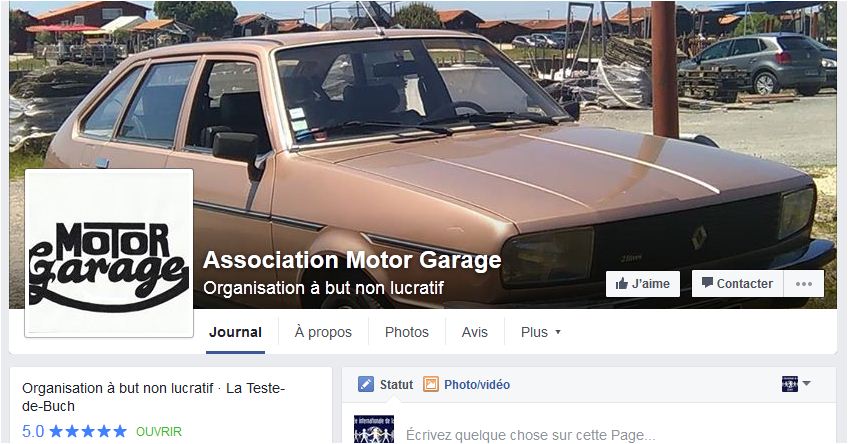
Task: Go to the Avis tab
Action: click(474, 332)
